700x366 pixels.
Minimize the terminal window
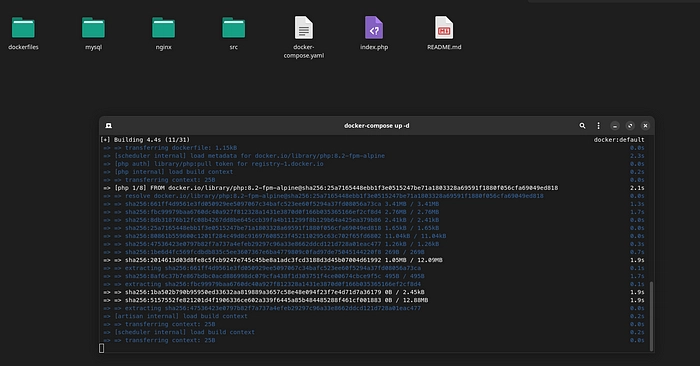pos(615,126)
